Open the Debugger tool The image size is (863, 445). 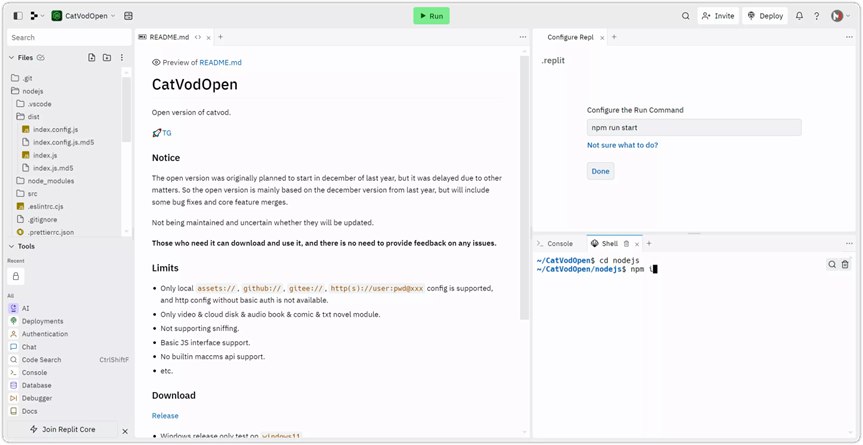pyautogui.click(x=37, y=398)
